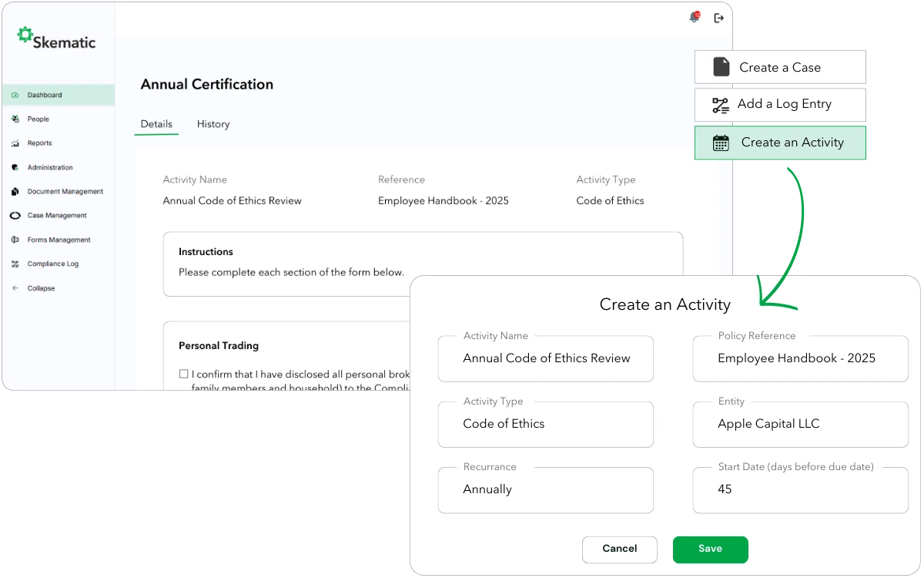Open People from sidebar icon
924x578 pixels.
point(15,119)
